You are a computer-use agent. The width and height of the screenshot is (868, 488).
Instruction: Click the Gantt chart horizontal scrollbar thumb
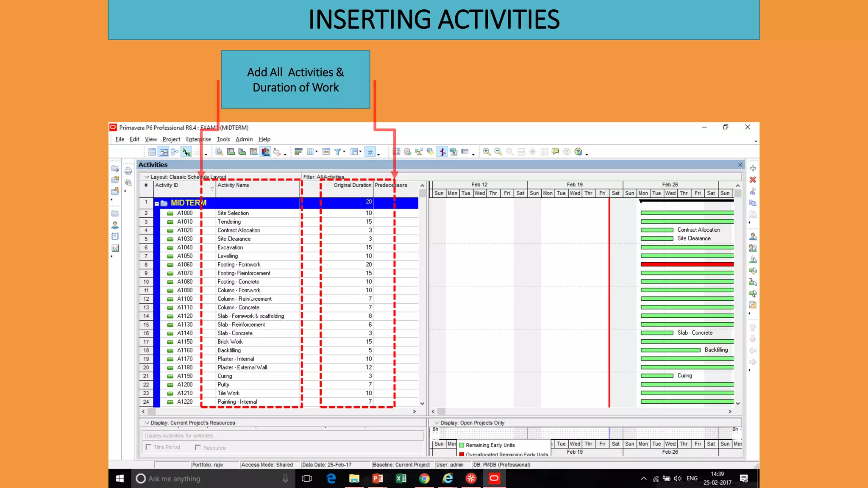pos(441,411)
